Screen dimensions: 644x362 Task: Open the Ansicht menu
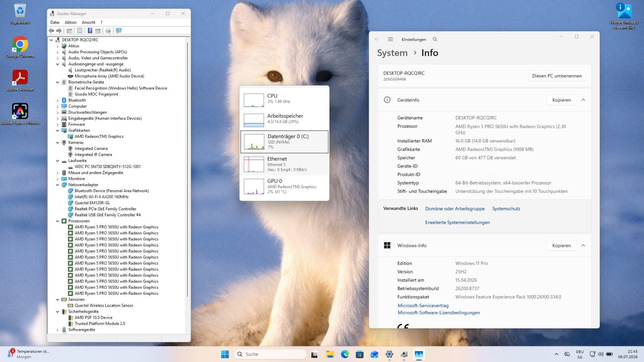tap(88, 22)
